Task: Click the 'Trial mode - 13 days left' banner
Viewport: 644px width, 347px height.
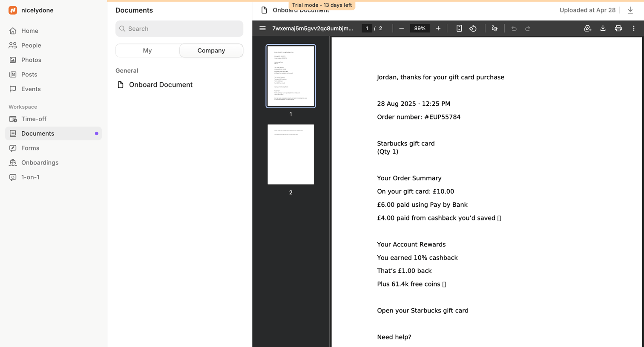Action: click(x=322, y=5)
